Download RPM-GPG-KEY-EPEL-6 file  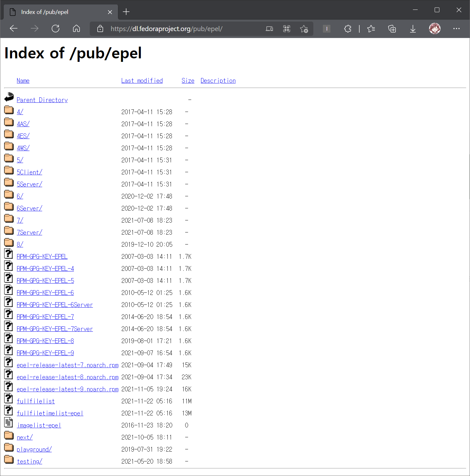45,293
